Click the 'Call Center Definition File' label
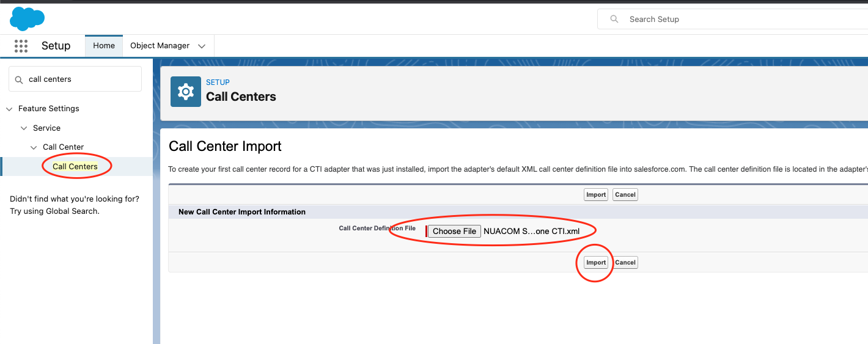 point(377,229)
